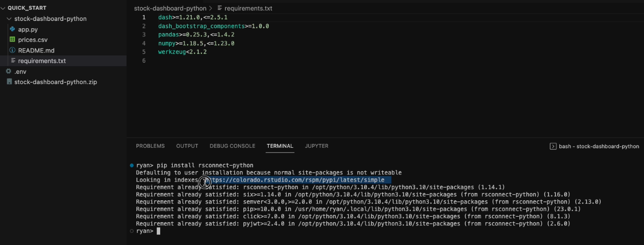Click the semver<3.0.0 requirement line
The image size is (644, 245).
point(368,202)
